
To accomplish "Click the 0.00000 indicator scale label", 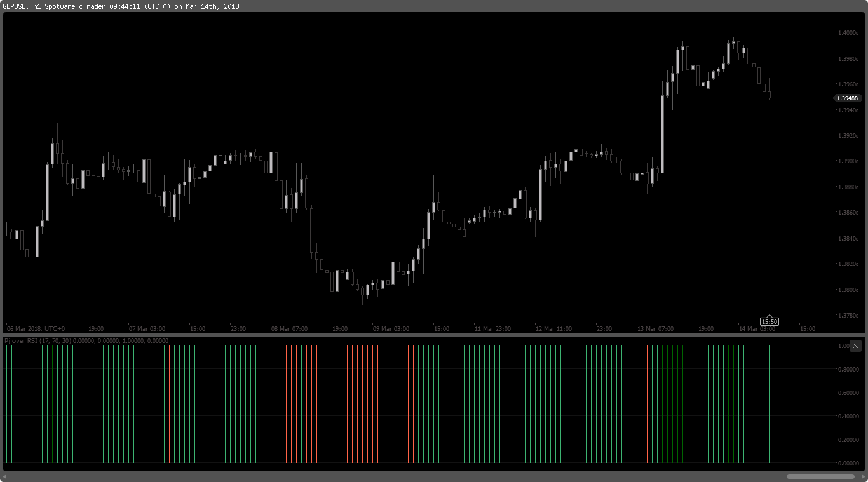I will (x=848, y=464).
